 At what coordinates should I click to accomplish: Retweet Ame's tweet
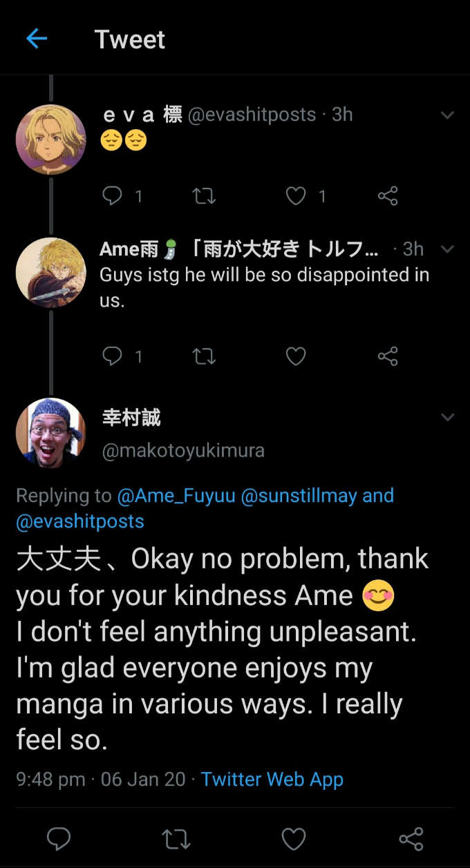204,356
